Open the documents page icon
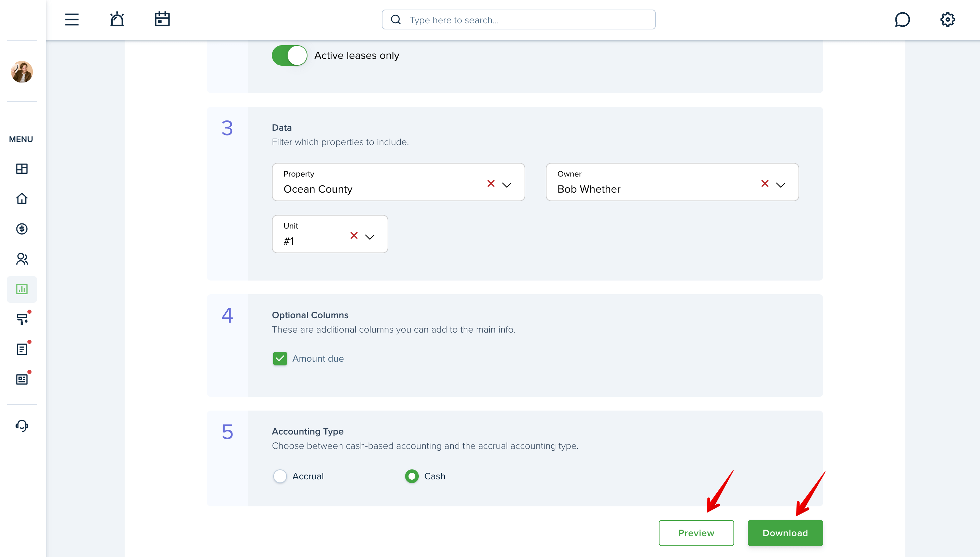980x557 pixels. click(22, 349)
